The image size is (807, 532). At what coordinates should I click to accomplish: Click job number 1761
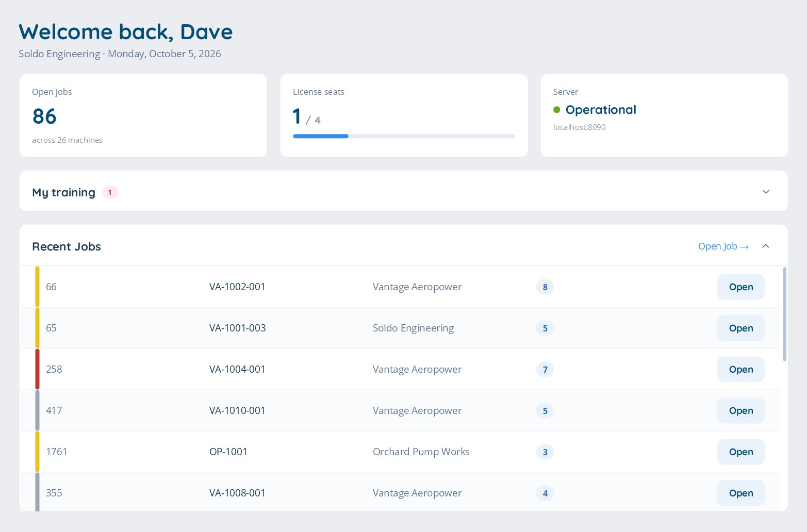[x=57, y=452]
